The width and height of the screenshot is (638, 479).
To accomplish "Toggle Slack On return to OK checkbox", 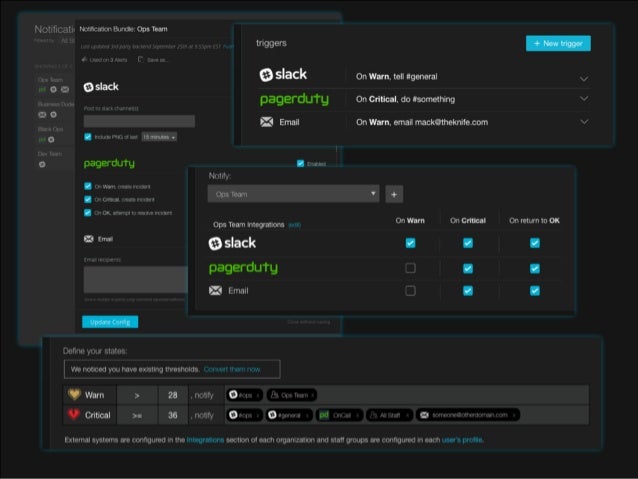I will 535,243.
